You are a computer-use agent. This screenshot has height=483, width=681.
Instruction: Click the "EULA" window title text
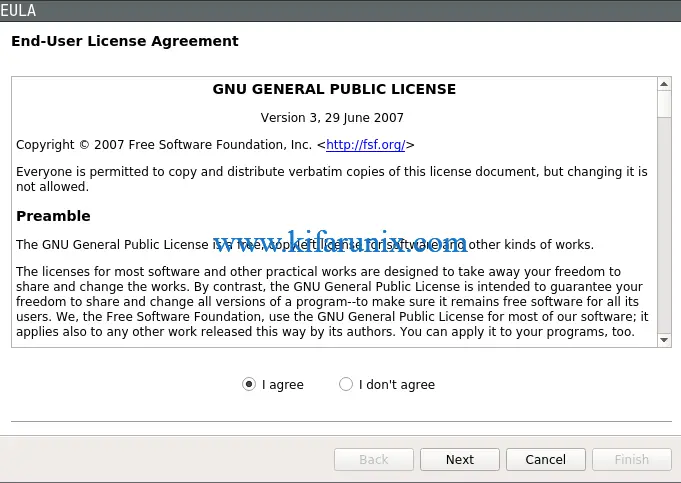[x=18, y=10]
